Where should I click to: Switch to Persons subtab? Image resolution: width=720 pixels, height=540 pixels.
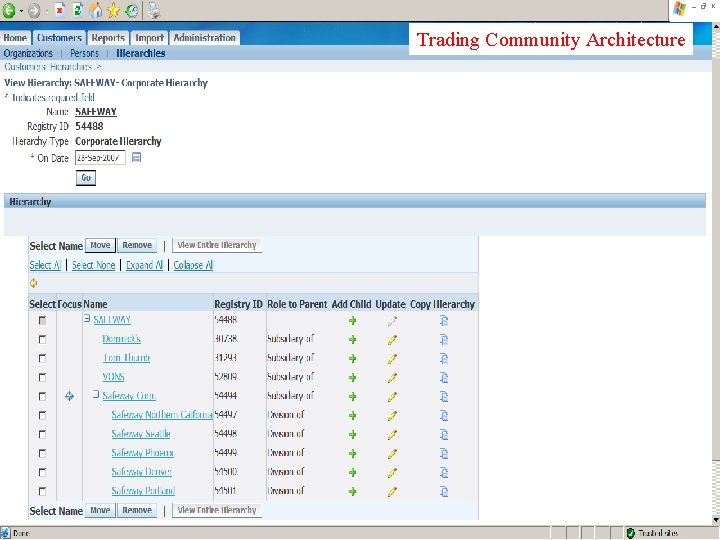[84, 53]
